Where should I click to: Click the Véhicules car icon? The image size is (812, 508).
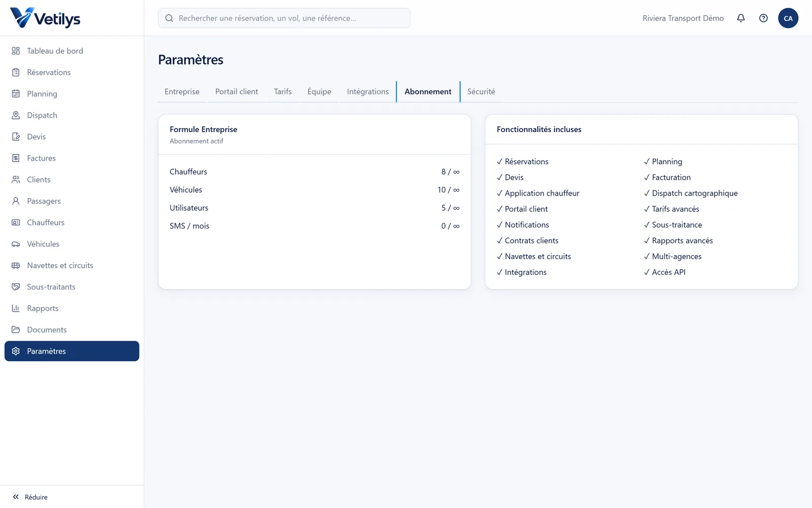(16, 244)
